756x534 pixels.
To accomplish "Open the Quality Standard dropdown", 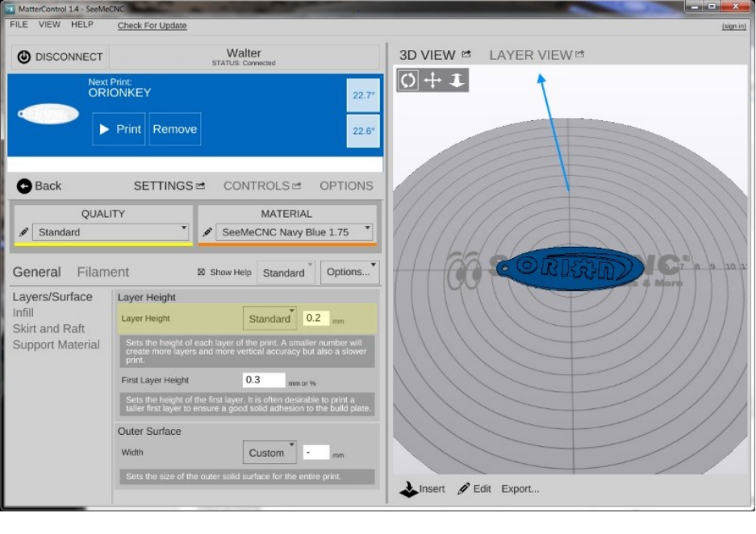I will click(111, 232).
